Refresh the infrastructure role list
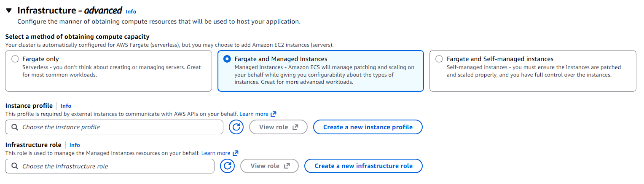Image resolution: width=644 pixels, height=184 pixels. 228,166
